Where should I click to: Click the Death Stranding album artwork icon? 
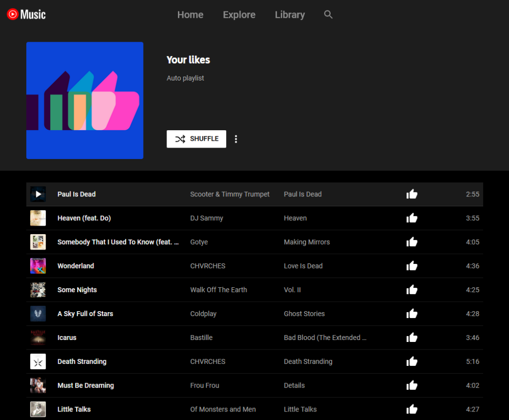coord(38,361)
